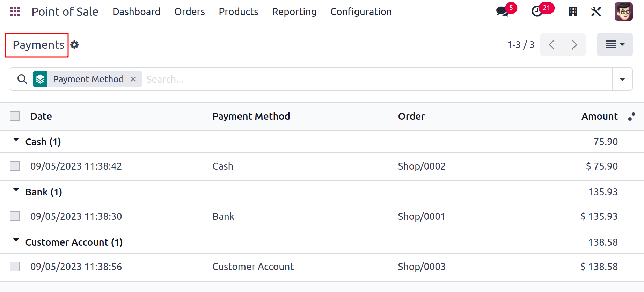Open the Reporting menu
The image size is (644, 292).
click(294, 12)
